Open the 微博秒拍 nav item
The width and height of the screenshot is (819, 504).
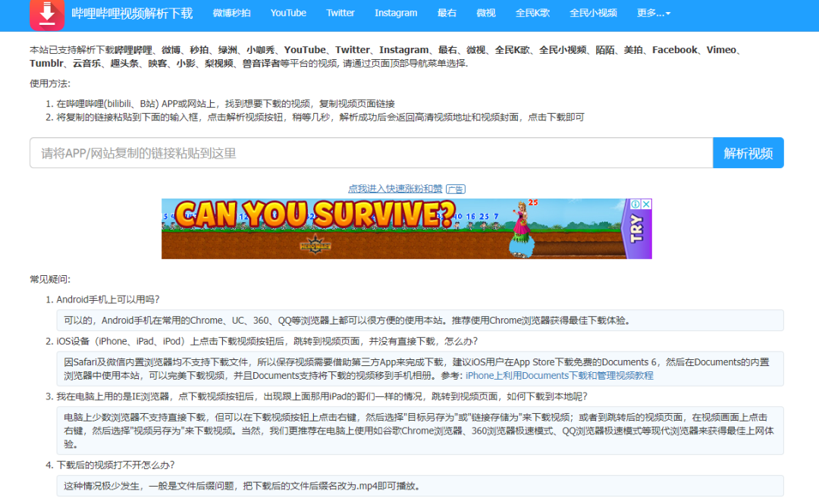point(231,13)
